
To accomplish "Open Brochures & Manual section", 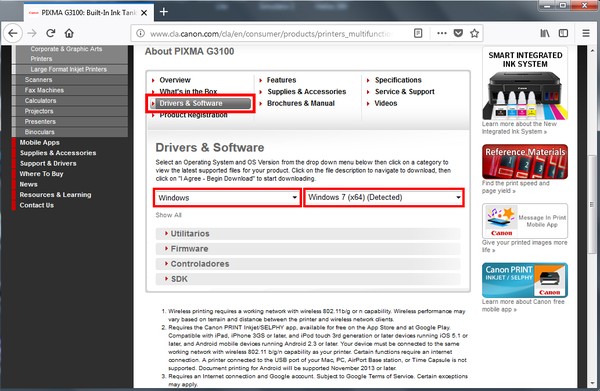I will pos(301,103).
